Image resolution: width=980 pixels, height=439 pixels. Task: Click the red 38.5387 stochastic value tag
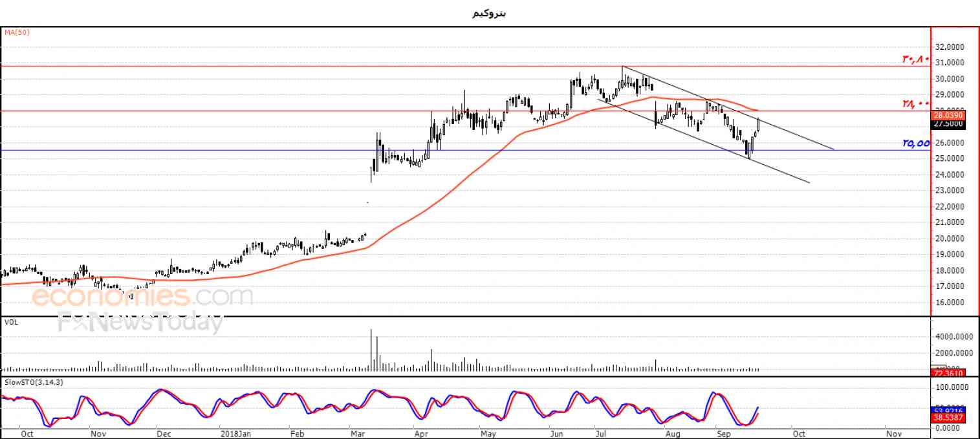(948, 418)
